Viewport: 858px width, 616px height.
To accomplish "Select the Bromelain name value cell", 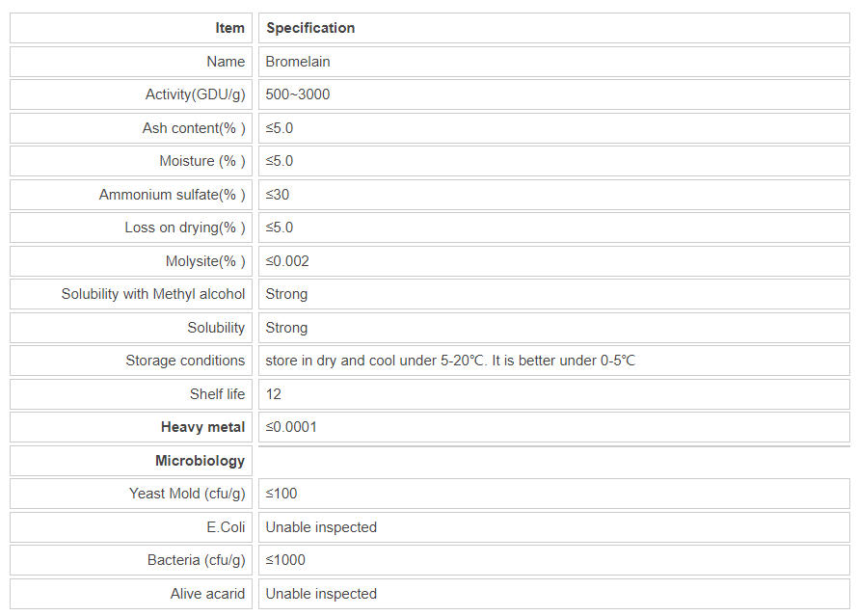I will click(298, 62).
